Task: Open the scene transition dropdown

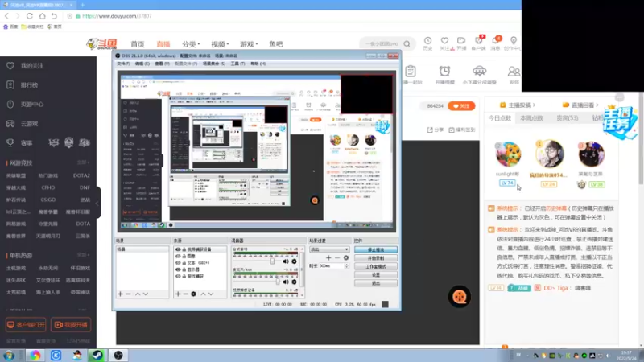Action: point(329,249)
